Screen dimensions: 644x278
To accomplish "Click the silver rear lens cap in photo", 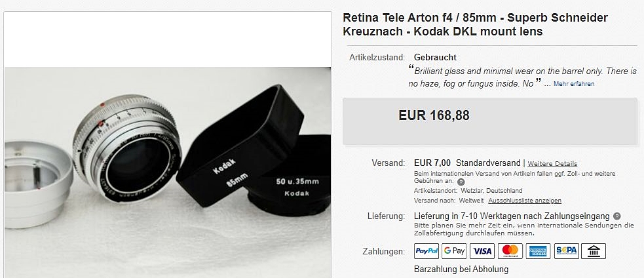I will (38, 184).
